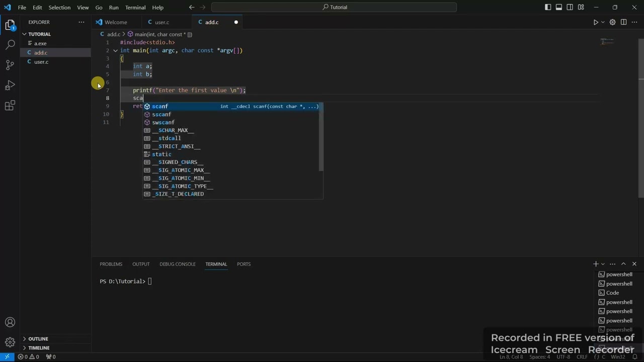Open a.exe in the explorer
The width and height of the screenshot is (644, 362).
55,43
